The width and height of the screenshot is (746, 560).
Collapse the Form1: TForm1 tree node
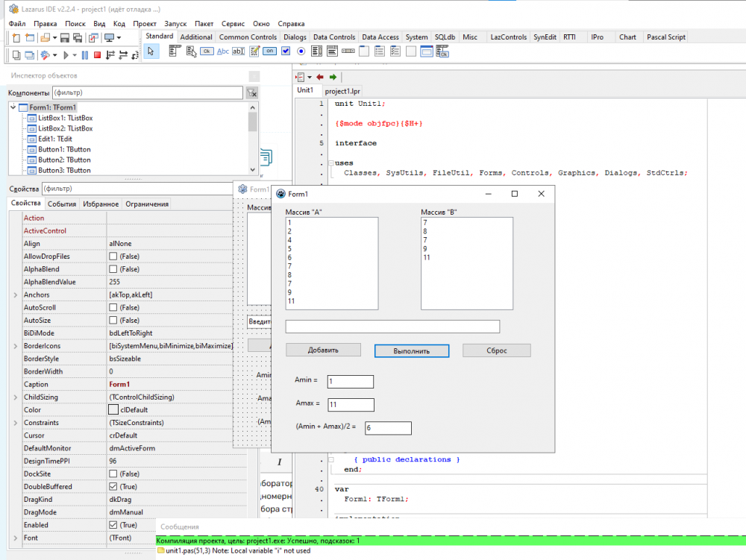pyautogui.click(x=14, y=107)
